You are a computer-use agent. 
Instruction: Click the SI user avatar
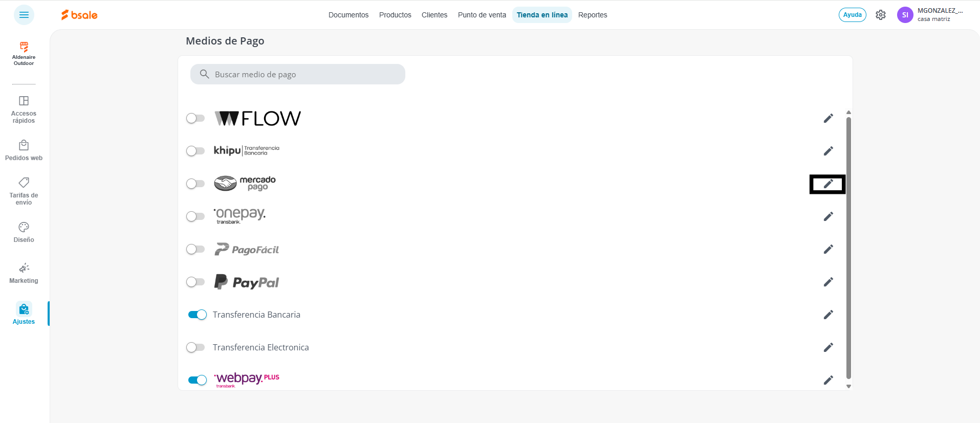click(905, 15)
